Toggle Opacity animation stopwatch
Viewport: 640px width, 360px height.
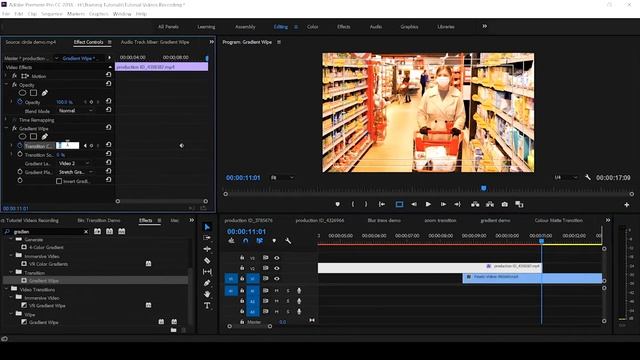tap(20, 102)
